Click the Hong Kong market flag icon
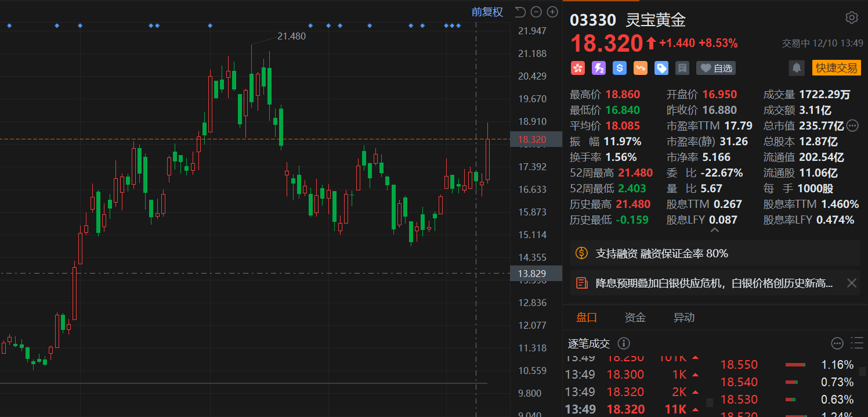Image resolution: width=868 pixels, height=417 pixels. (x=577, y=68)
